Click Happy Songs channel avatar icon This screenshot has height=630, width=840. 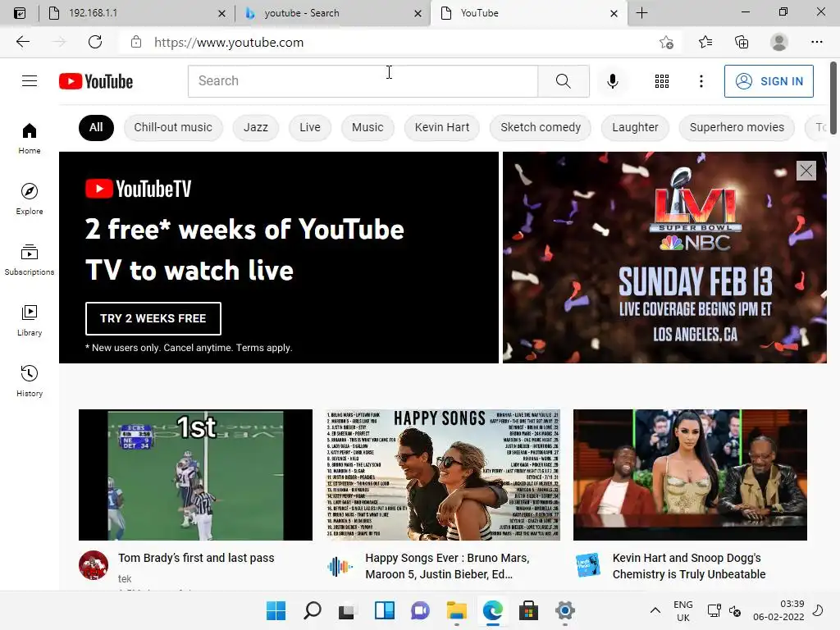340,565
